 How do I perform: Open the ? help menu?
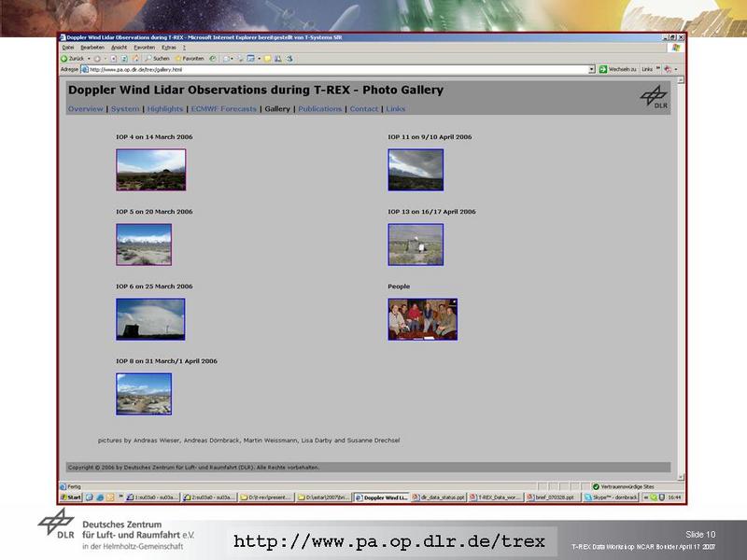click(184, 48)
